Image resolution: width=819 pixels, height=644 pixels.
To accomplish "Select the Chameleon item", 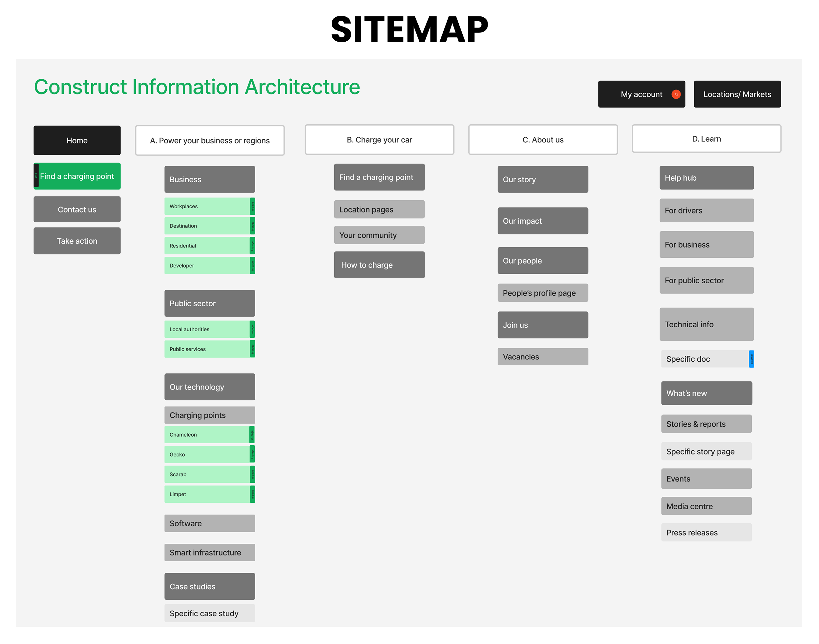I will (x=210, y=435).
